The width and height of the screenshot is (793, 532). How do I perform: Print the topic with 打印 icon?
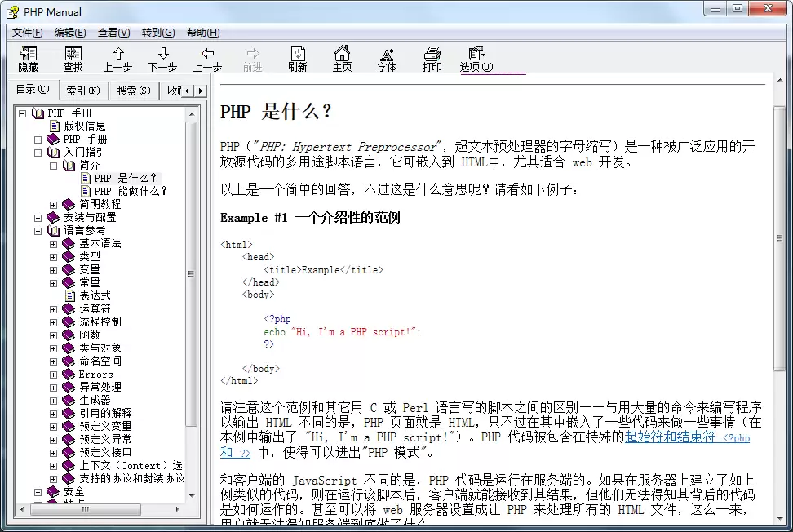point(432,59)
